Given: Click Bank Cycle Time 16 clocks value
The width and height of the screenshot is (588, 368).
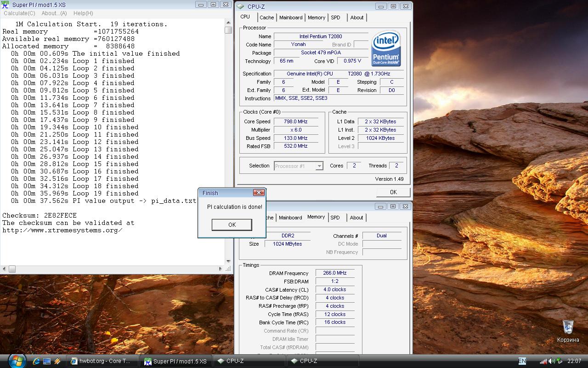Looking at the screenshot, I should point(335,322).
